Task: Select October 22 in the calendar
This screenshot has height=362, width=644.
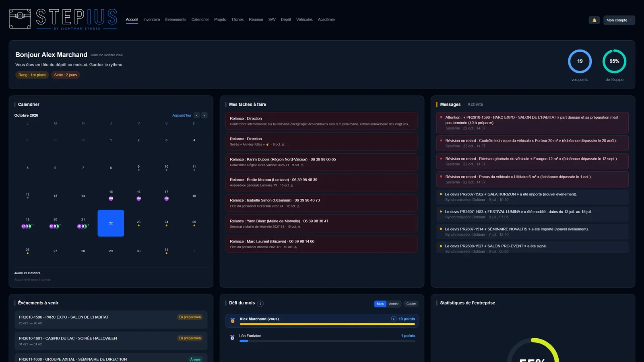Action: click(111, 223)
